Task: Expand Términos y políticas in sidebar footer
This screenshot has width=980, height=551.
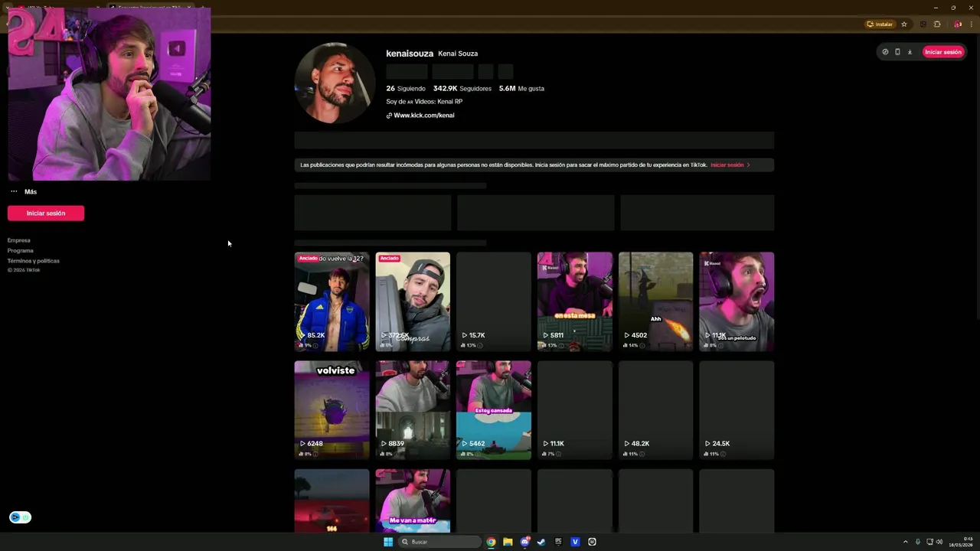Action: point(34,261)
